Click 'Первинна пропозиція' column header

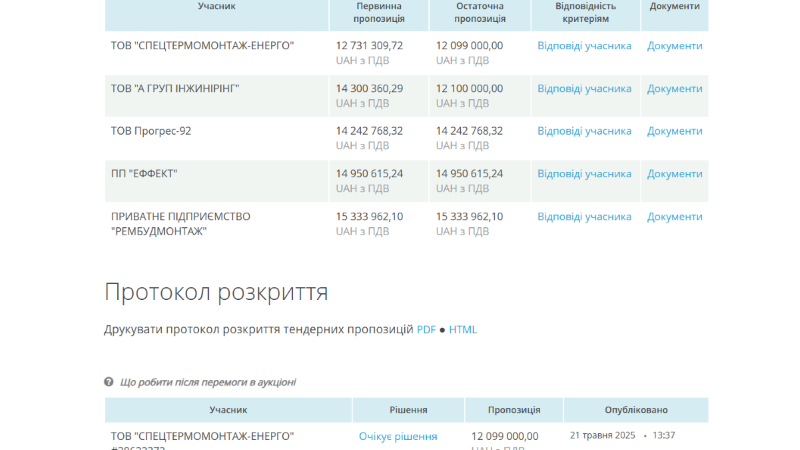[x=379, y=12]
